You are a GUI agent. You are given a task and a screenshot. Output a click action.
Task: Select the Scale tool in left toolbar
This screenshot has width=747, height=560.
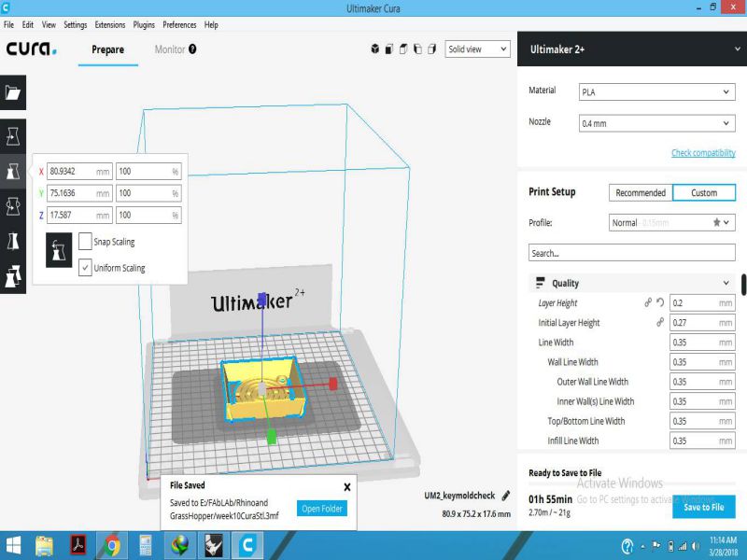pyautogui.click(x=13, y=171)
